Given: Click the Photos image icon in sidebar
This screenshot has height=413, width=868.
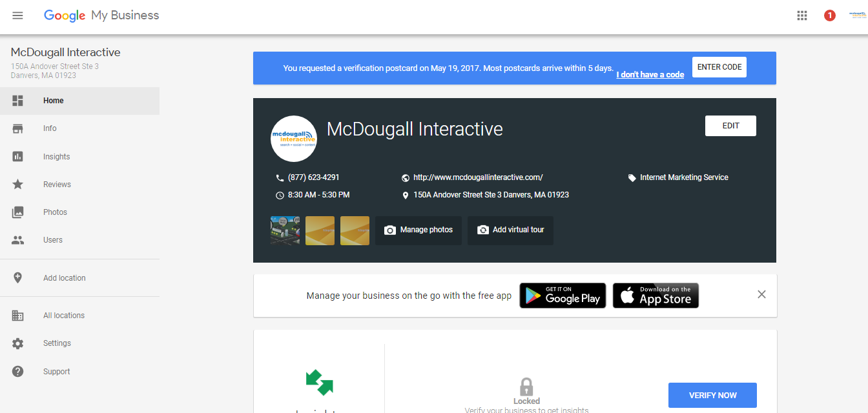Looking at the screenshot, I should click(x=18, y=212).
